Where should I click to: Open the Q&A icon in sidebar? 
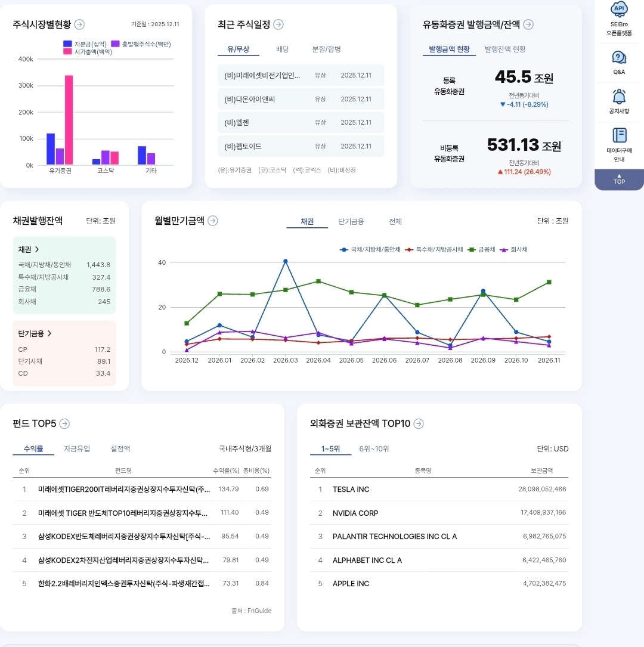(x=619, y=58)
